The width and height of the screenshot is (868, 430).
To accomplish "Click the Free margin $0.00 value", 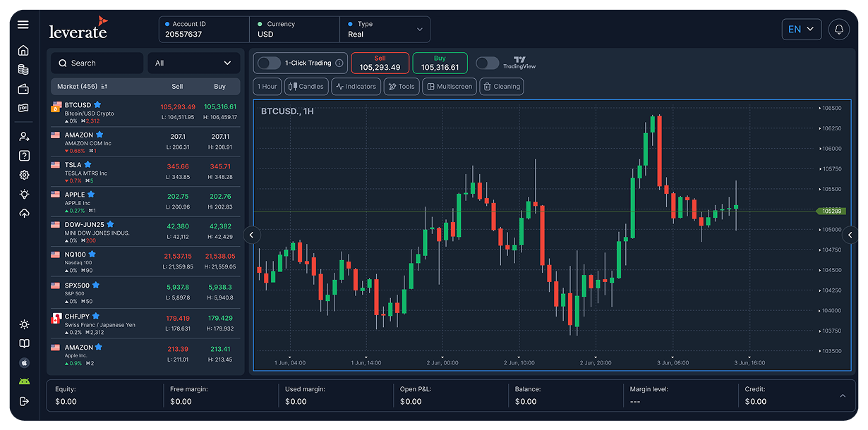I will click(x=181, y=402).
